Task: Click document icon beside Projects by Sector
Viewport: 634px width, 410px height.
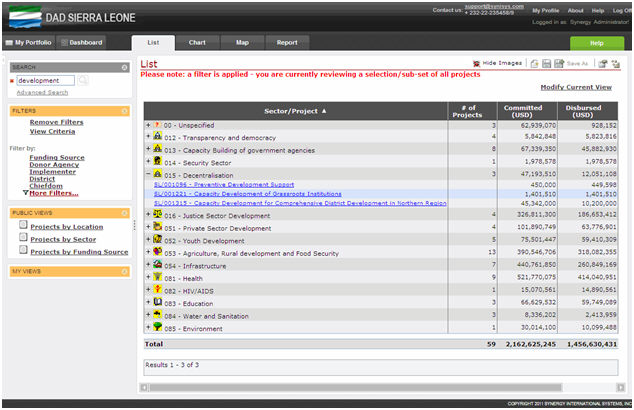Action: 23,237
